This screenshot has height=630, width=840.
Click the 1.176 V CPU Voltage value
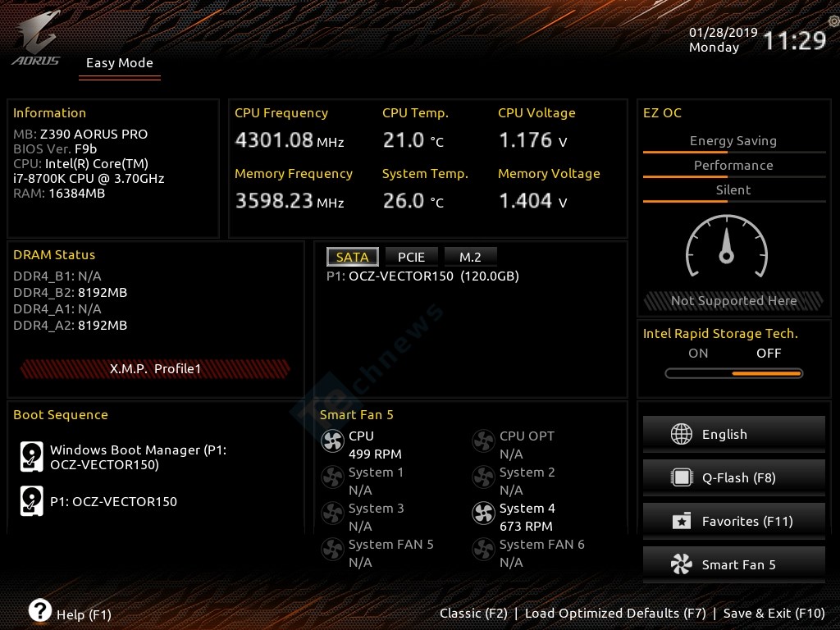pos(532,140)
